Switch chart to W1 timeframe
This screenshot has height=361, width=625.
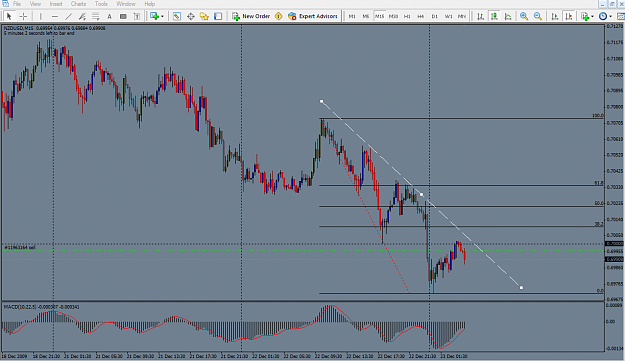[x=448, y=16]
